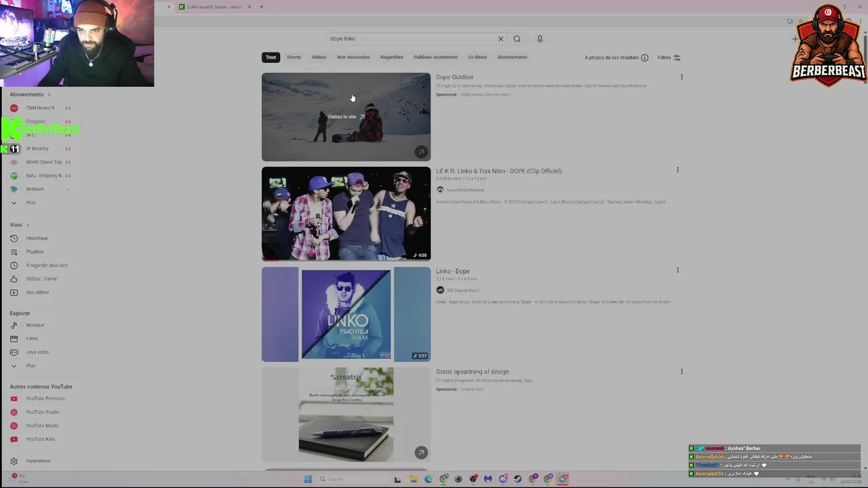Open File Explorer from the taskbar

(x=413, y=479)
